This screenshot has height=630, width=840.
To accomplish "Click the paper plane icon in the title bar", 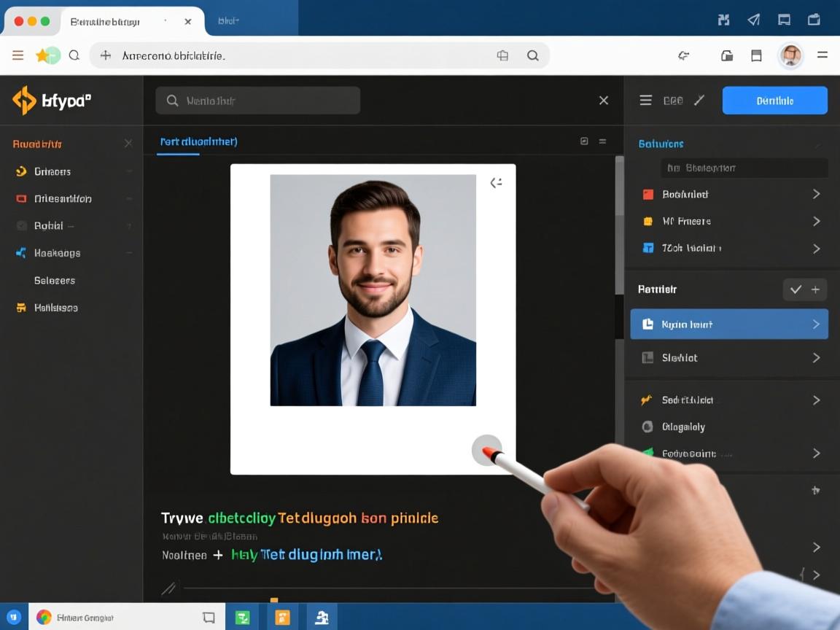I will click(x=754, y=20).
